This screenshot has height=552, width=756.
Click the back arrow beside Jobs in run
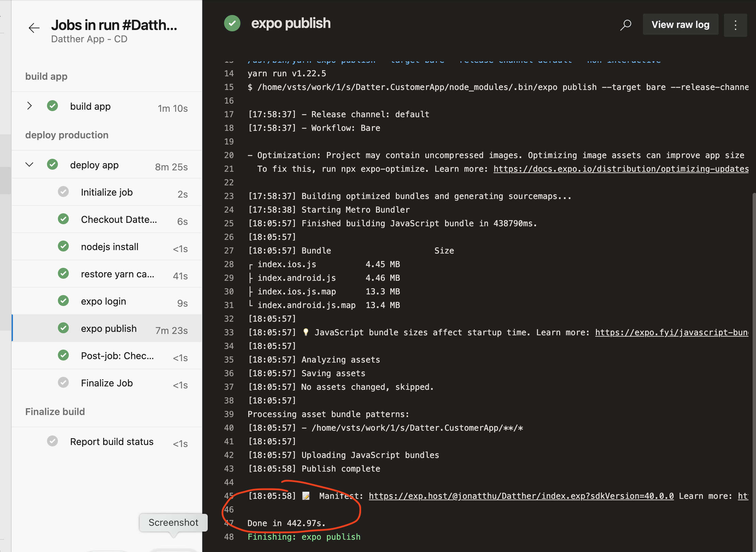[34, 28]
